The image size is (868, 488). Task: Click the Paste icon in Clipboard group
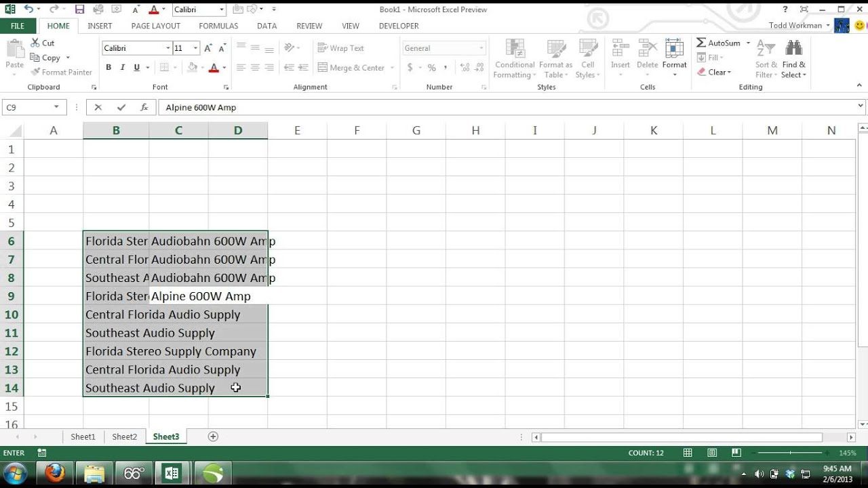tap(14, 50)
